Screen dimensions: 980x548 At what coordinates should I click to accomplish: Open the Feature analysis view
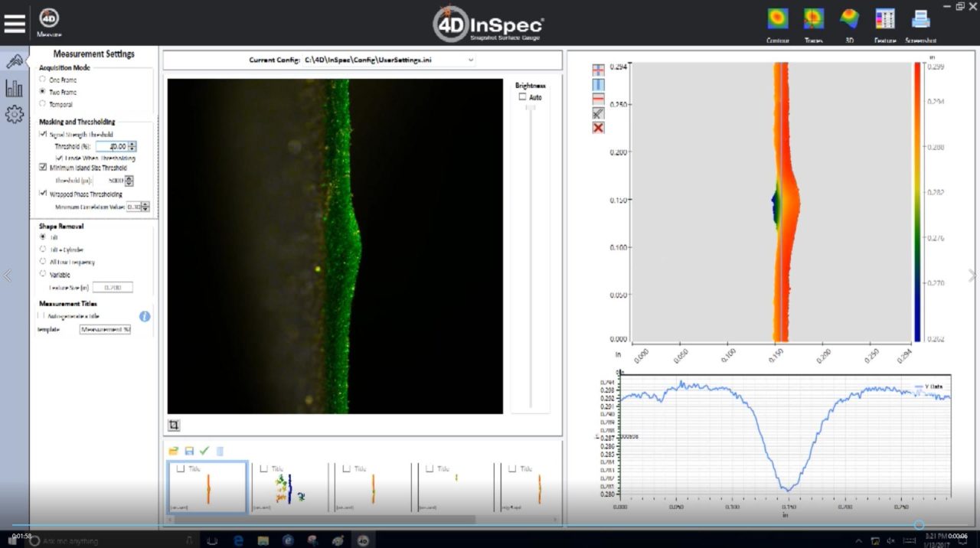884,19
